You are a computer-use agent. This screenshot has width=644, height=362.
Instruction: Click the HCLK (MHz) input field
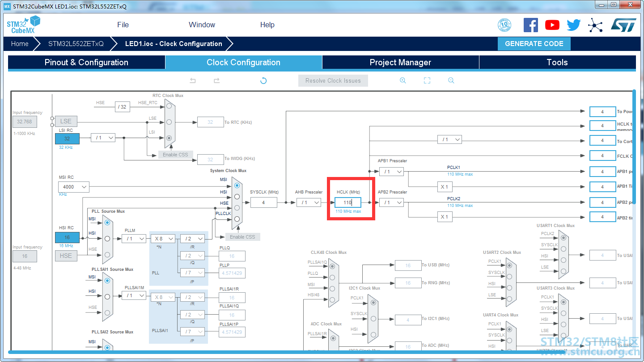tap(347, 202)
